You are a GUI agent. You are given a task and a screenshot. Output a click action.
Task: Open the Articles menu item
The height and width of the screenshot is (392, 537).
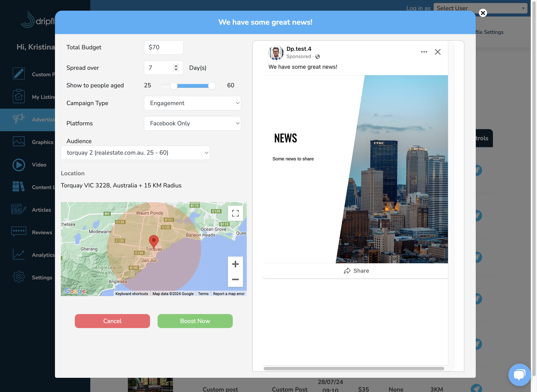(41, 210)
